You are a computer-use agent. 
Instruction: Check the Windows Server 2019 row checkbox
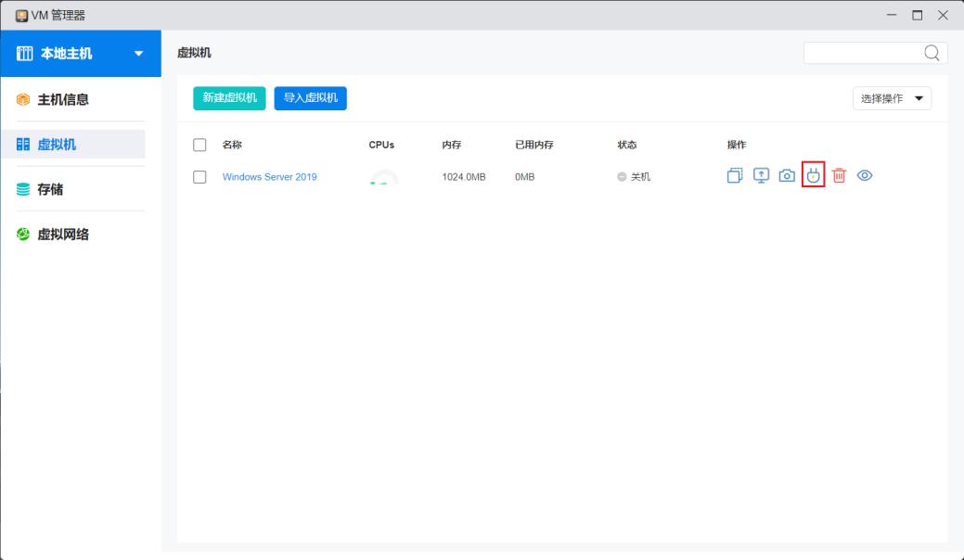[199, 177]
